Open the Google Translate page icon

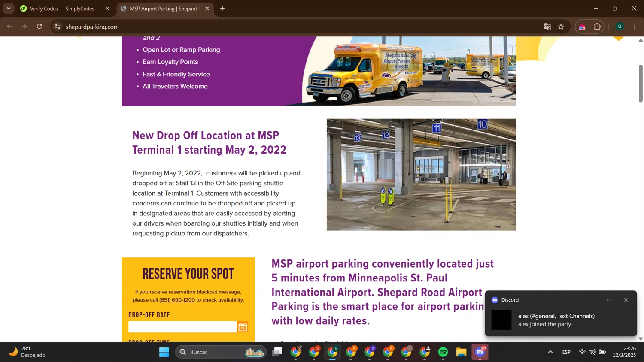pyautogui.click(x=547, y=27)
